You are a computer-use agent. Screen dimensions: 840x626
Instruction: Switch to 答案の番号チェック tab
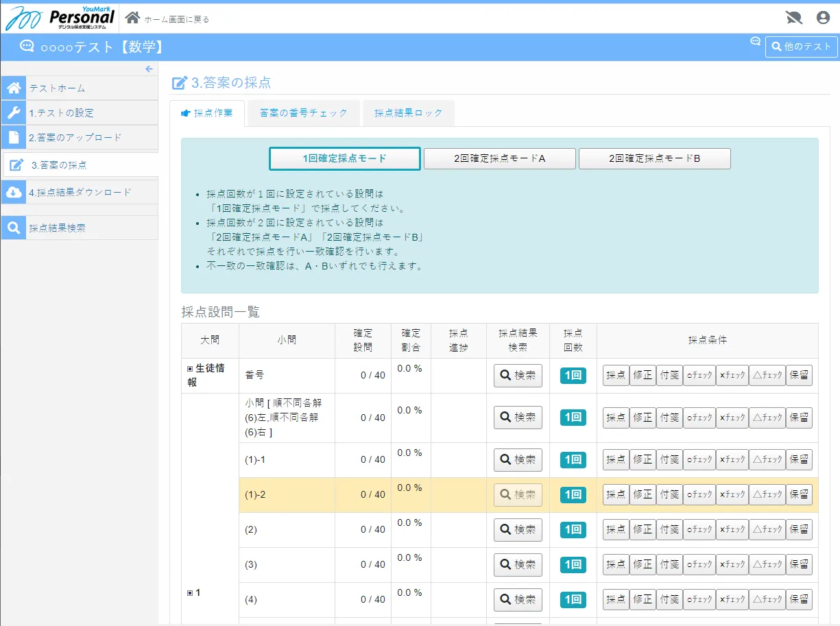304,113
